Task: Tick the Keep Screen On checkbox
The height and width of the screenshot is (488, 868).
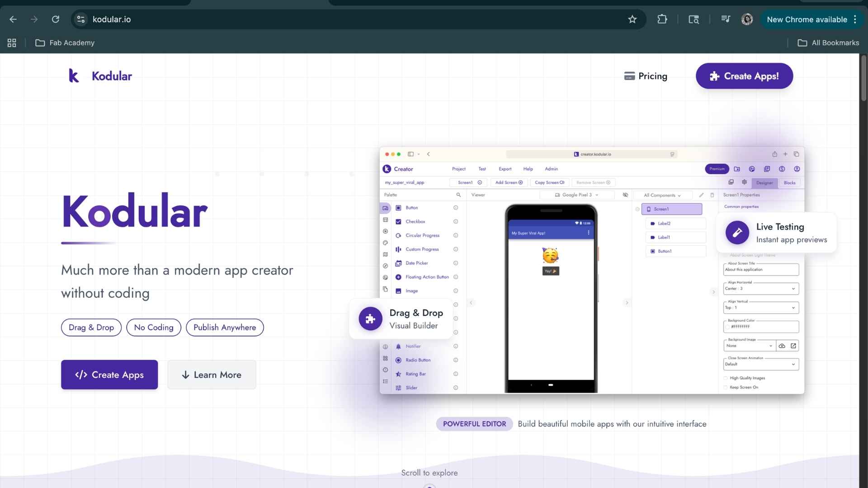Action: (726, 387)
